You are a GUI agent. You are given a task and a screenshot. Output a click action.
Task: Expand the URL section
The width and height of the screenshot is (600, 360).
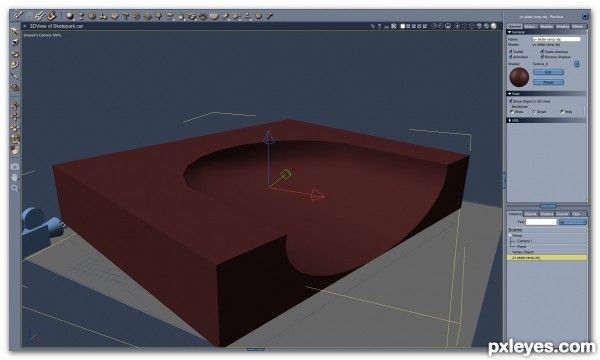pos(510,121)
